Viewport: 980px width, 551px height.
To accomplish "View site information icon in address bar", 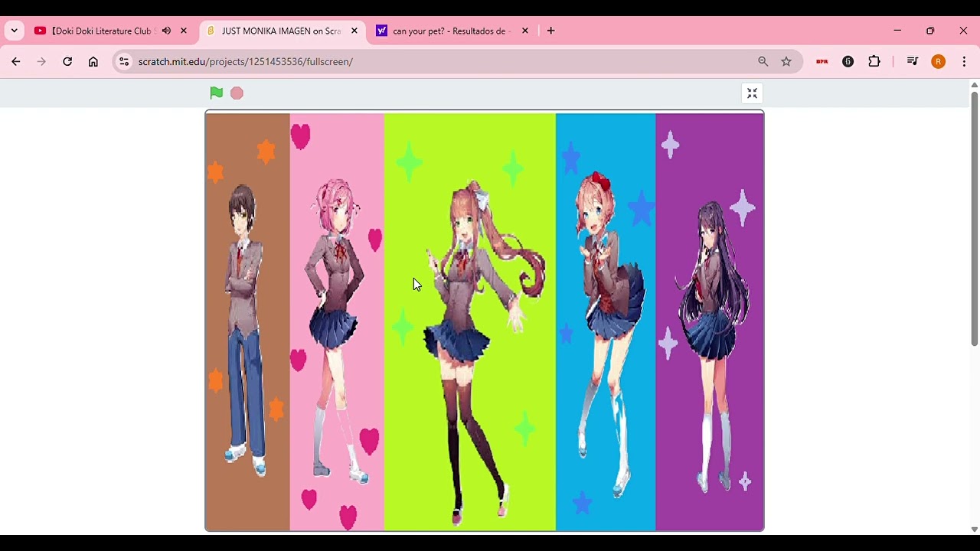I will pos(124,61).
